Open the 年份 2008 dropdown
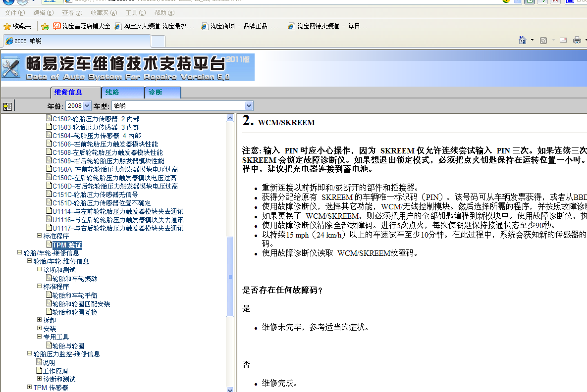 (78, 106)
